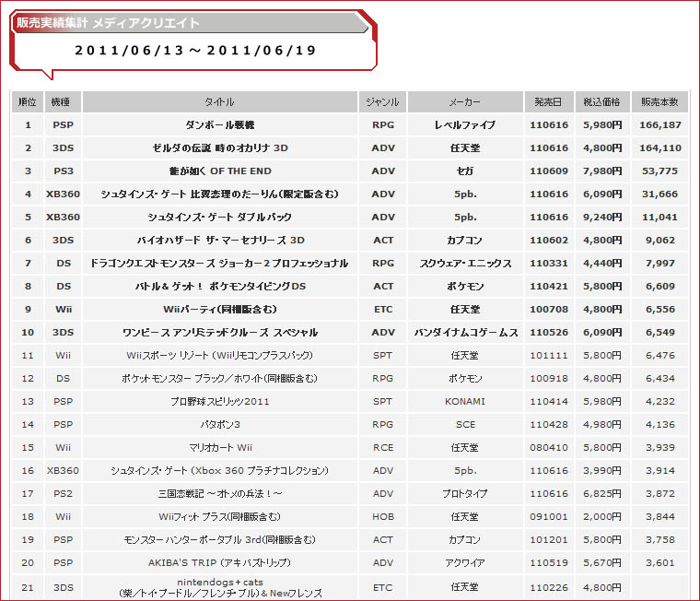Image resolution: width=700 pixels, height=601 pixels.
Task: Click maker プロトタイプ
Action: 465,494
